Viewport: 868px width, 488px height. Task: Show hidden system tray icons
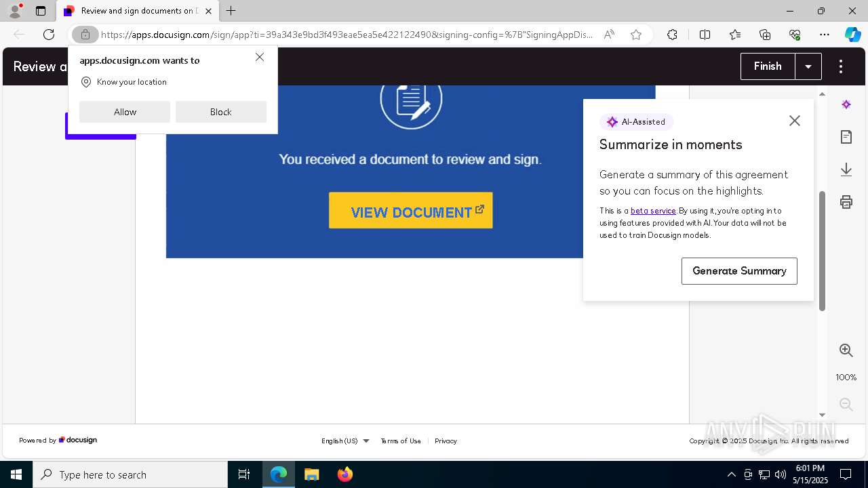[731, 474]
